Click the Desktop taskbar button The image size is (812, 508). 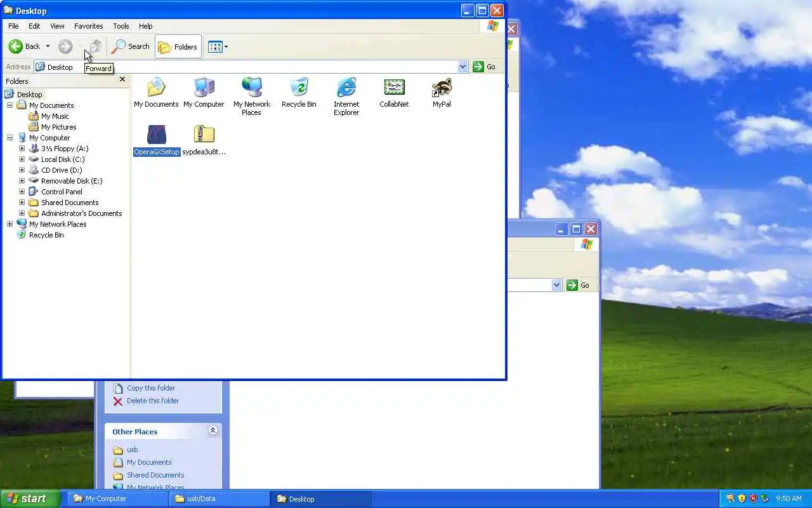click(320, 498)
